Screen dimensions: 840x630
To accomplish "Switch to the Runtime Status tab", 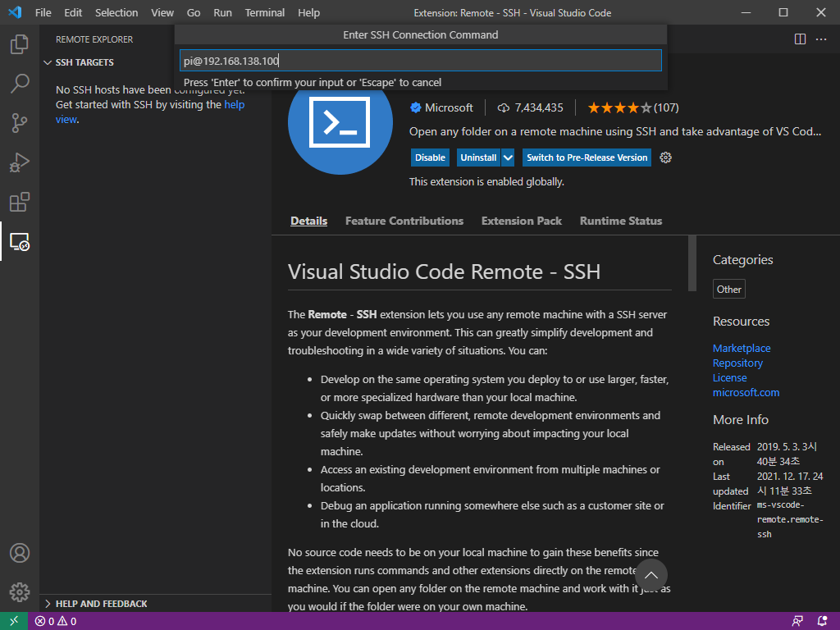I will 621,221.
